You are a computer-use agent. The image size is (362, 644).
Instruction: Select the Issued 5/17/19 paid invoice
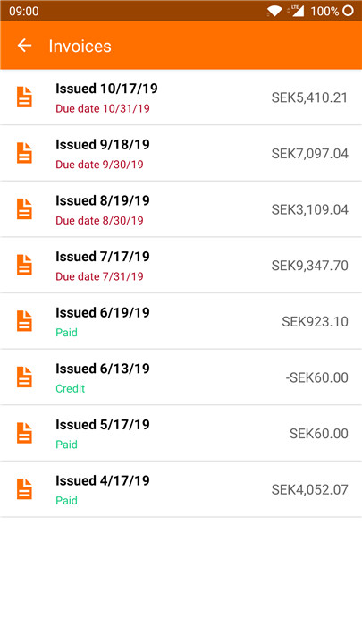[181, 433]
